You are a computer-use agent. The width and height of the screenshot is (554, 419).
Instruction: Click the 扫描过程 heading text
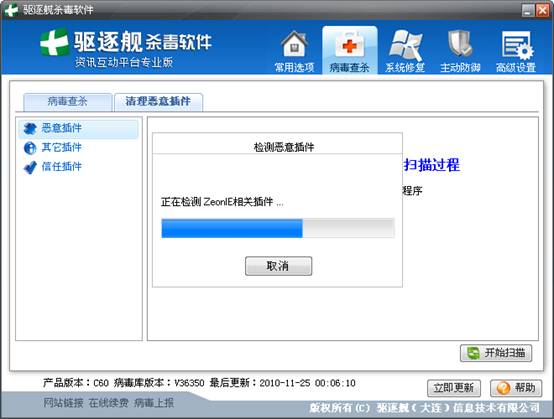[x=432, y=165]
